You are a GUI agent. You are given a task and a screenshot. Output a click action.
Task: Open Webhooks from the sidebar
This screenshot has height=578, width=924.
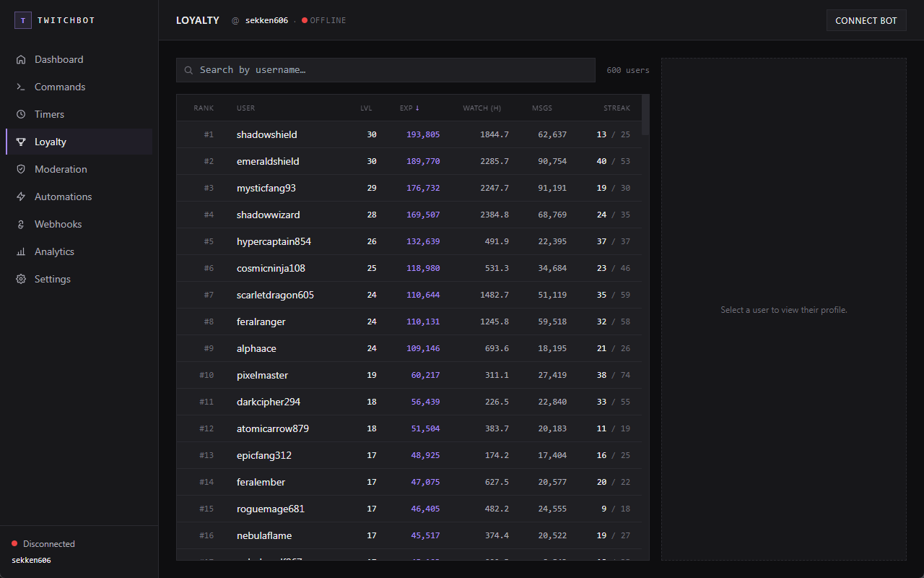coord(79,224)
